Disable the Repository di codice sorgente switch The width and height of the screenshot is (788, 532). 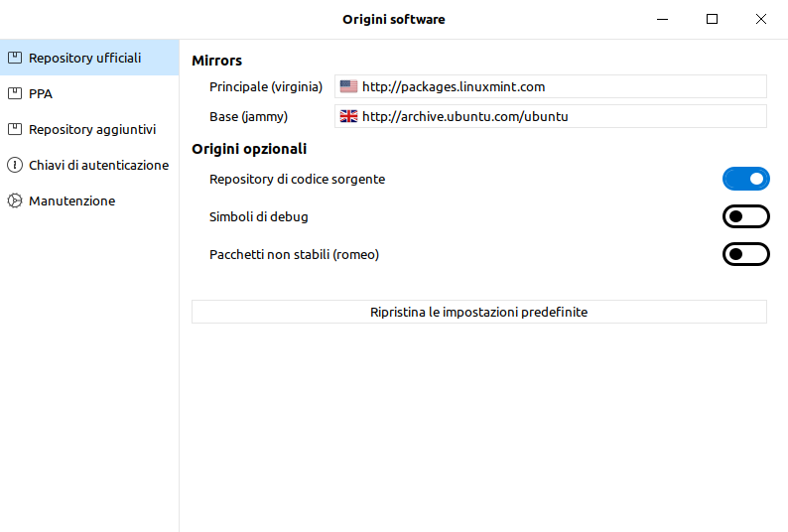click(745, 179)
